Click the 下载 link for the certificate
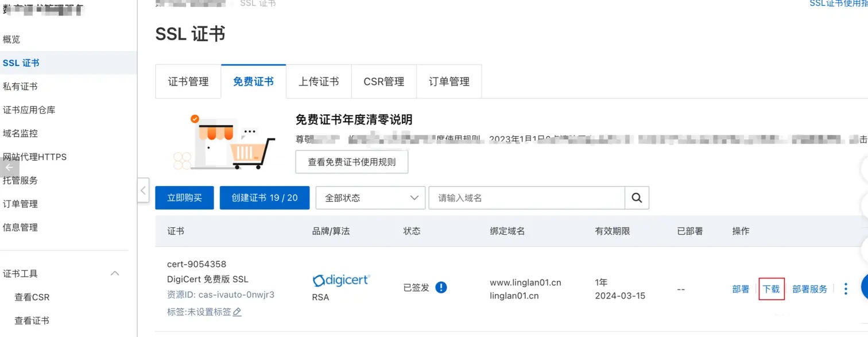 point(771,289)
